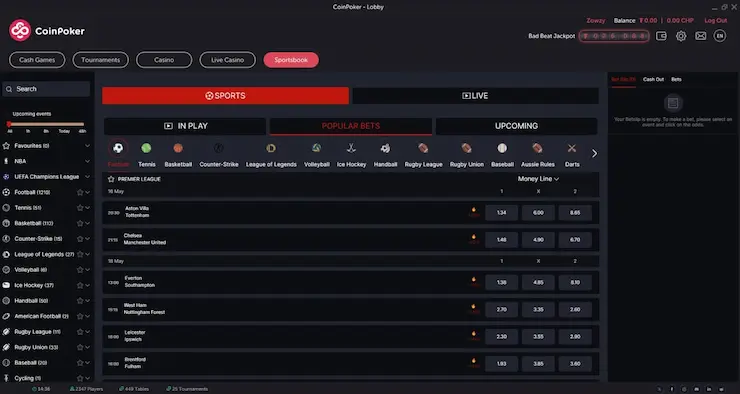Toggle favourite star for Baseball sidebar row

(x=80, y=363)
